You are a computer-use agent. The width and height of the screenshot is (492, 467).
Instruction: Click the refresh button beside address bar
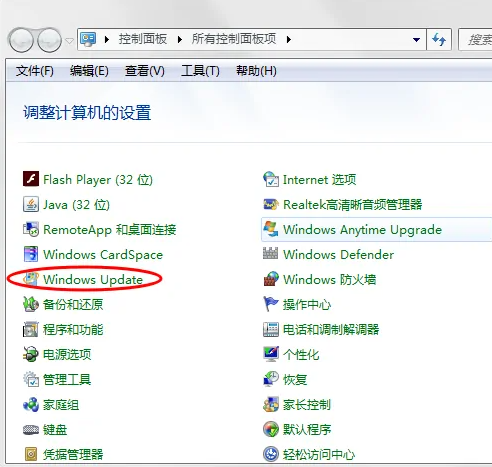(x=439, y=40)
